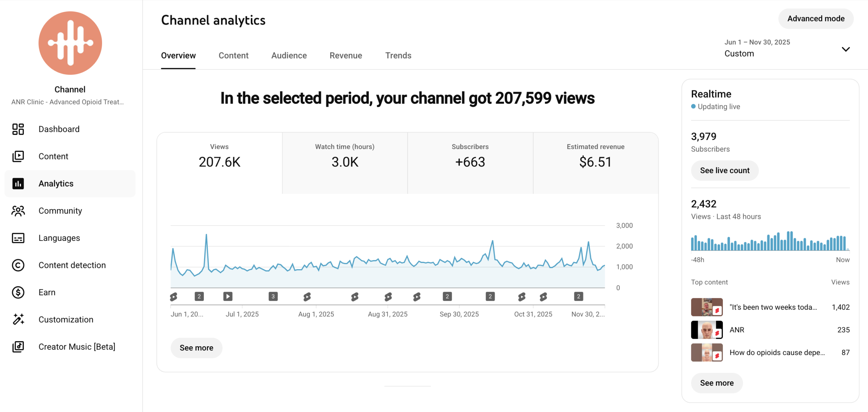Switch to the Audience tab
Viewport: 868px width, 412px height.
[x=289, y=56]
